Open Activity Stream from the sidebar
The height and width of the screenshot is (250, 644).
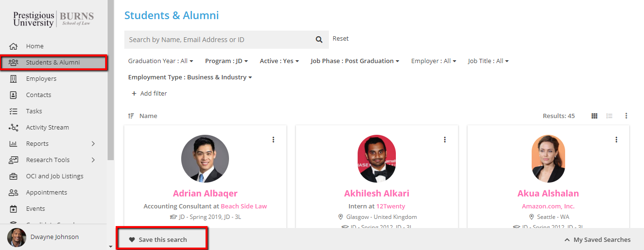[x=47, y=128]
